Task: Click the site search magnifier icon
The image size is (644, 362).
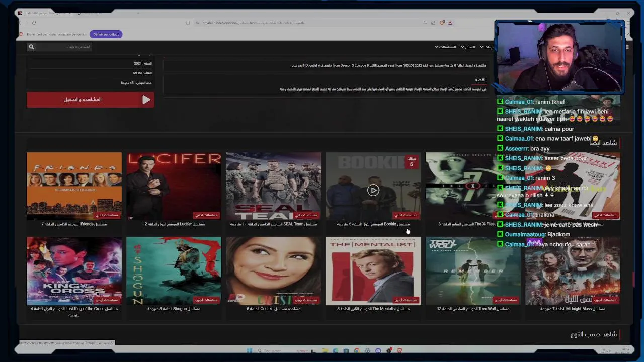Action: pos(31,47)
